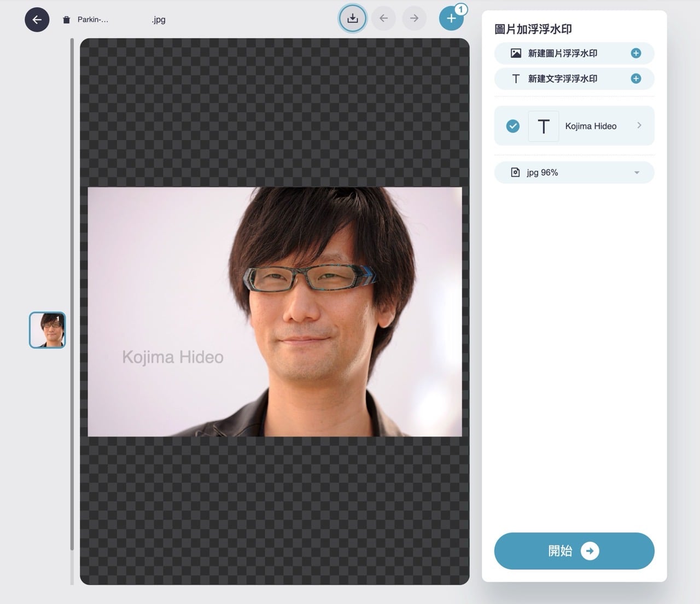This screenshot has height=604, width=700.
Task: Uncheck the Kojima Hideo watermark checkmark
Action: [512, 126]
